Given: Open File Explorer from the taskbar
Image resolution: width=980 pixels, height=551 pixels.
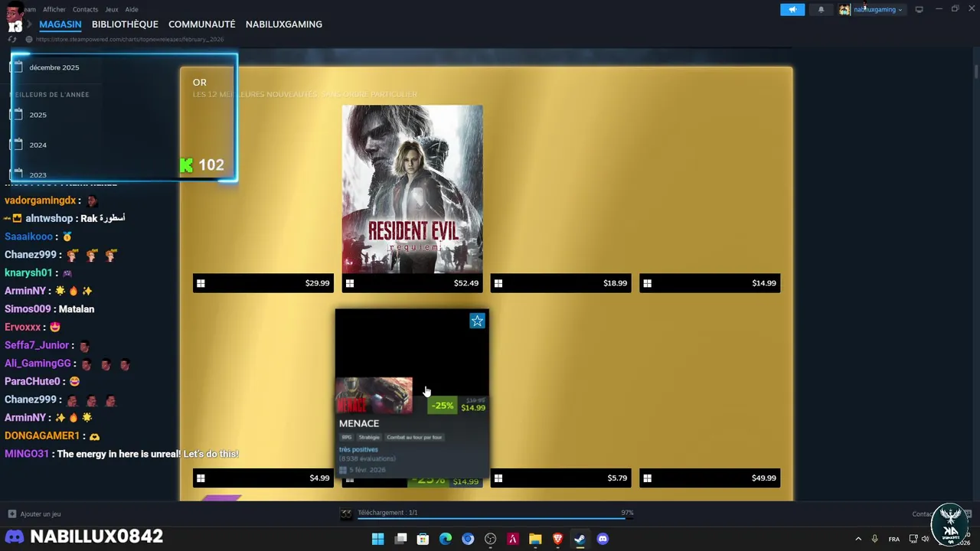Looking at the screenshot, I should (535, 539).
